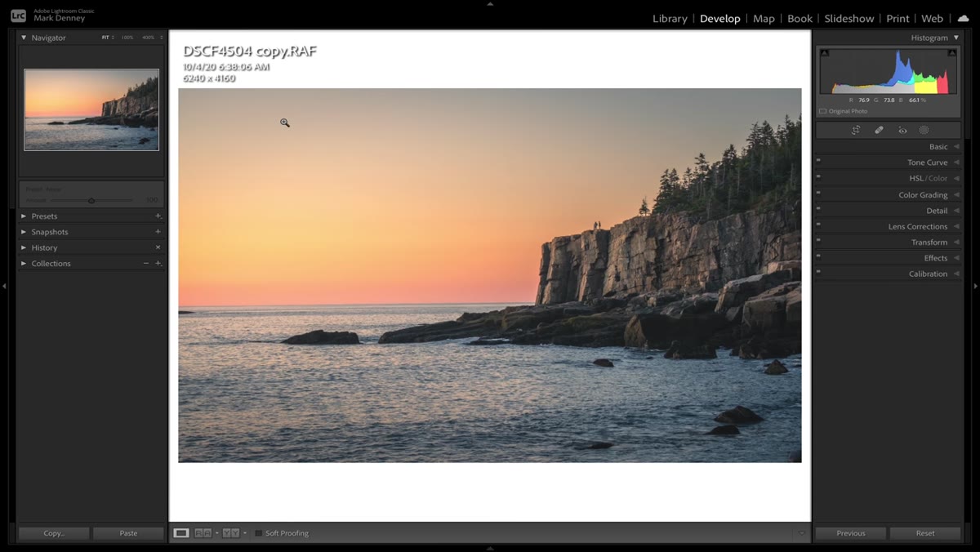Screen dimensions: 980x552
Task: Toggle the Effects panel on/off switch
Action: point(818,257)
